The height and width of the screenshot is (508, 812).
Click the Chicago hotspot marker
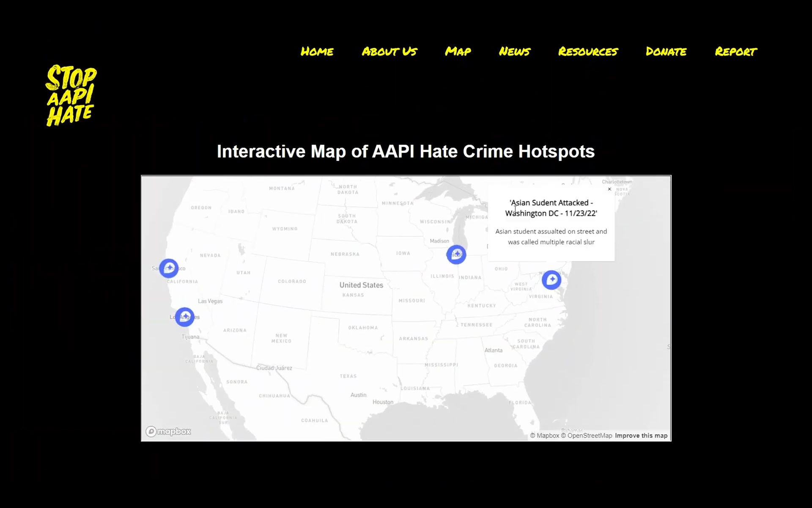(x=456, y=254)
